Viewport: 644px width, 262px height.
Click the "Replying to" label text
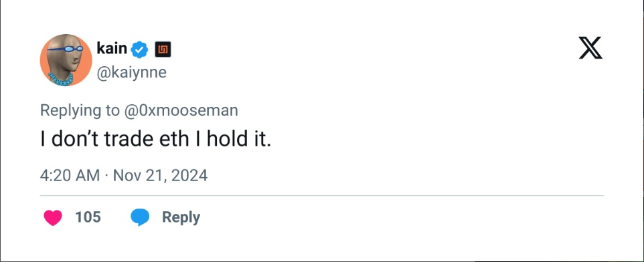[80, 111]
